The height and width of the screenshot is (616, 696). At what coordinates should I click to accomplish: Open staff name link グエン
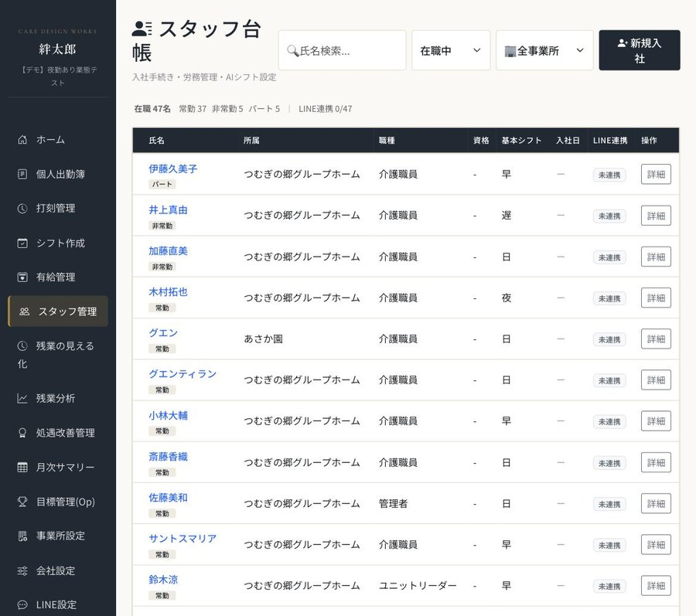[x=163, y=333]
